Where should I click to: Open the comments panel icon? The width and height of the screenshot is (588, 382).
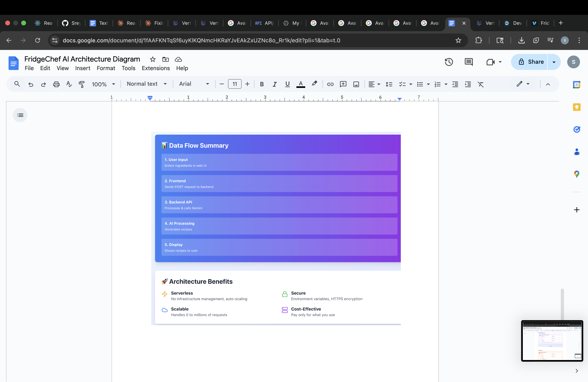[x=468, y=62]
